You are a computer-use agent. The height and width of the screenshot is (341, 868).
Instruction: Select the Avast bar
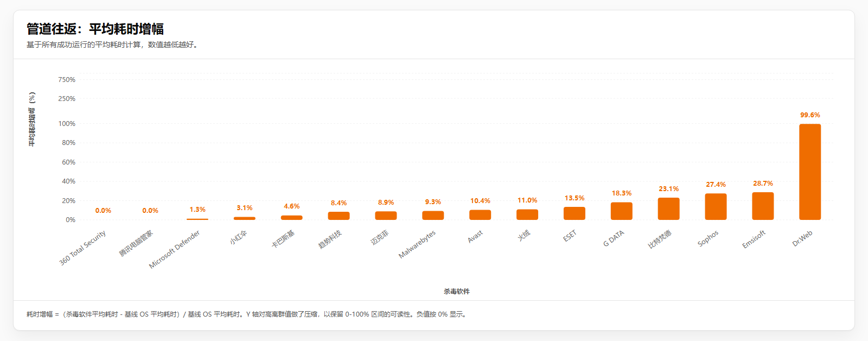tap(480, 215)
